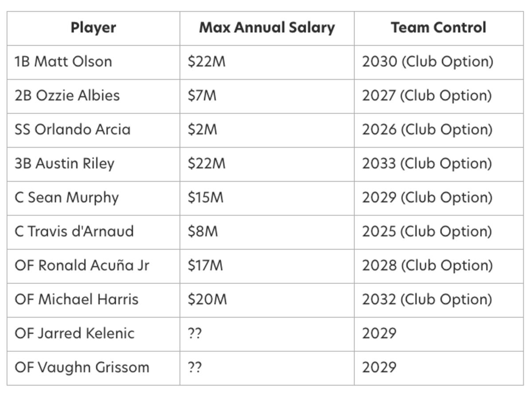Click the 2033 (Club Option) cell

(426, 163)
